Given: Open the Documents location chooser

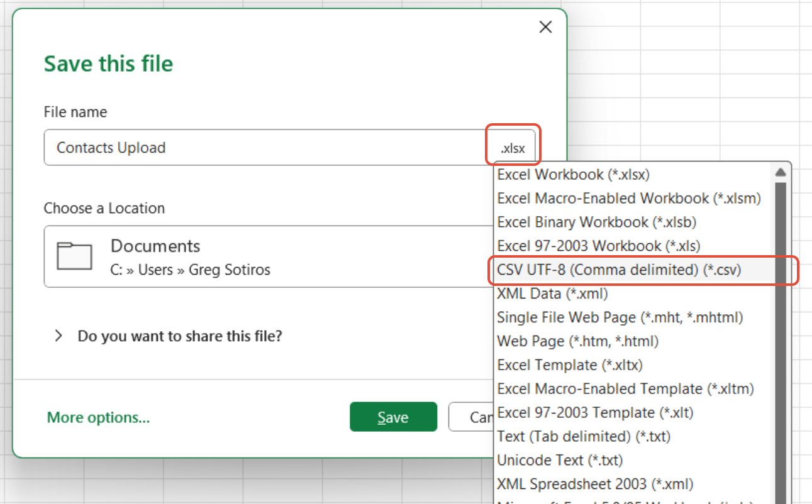Looking at the screenshot, I should click(x=269, y=256).
